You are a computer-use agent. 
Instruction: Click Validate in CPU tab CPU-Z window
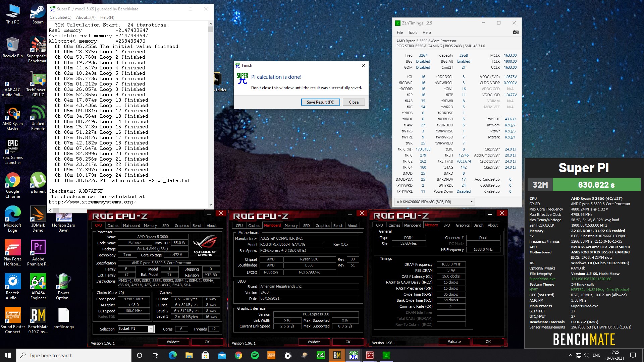coord(173,342)
